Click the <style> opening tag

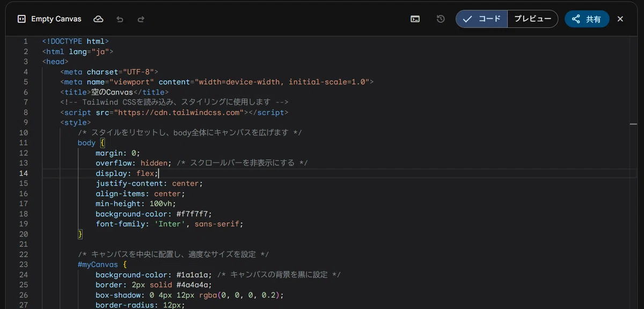click(x=75, y=123)
